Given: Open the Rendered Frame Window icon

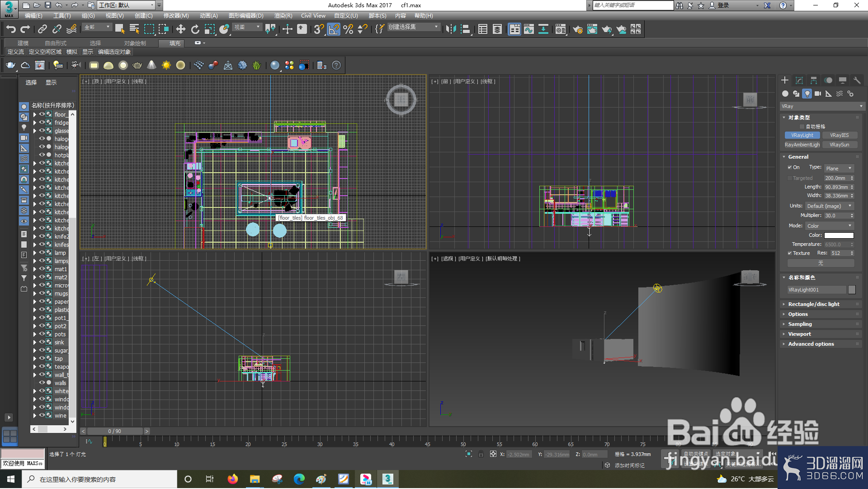Looking at the screenshot, I should pyautogui.click(x=592, y=29).
